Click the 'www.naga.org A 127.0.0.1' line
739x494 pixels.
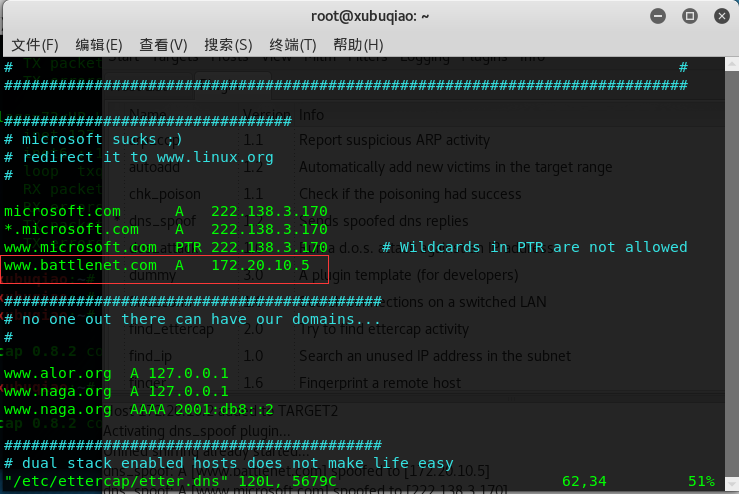coord(116,391)
